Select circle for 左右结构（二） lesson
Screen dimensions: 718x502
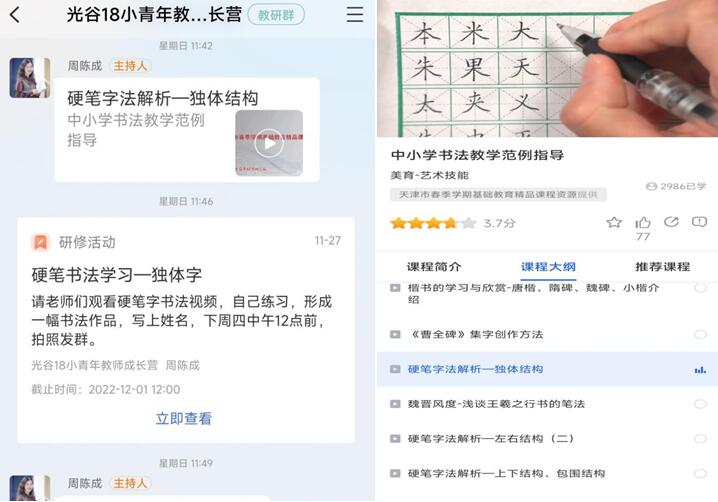(x=700, y=439)
